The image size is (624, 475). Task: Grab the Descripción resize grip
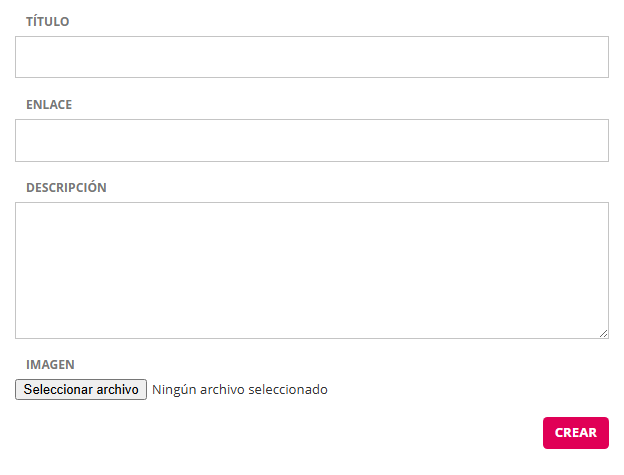pos(603,333)
